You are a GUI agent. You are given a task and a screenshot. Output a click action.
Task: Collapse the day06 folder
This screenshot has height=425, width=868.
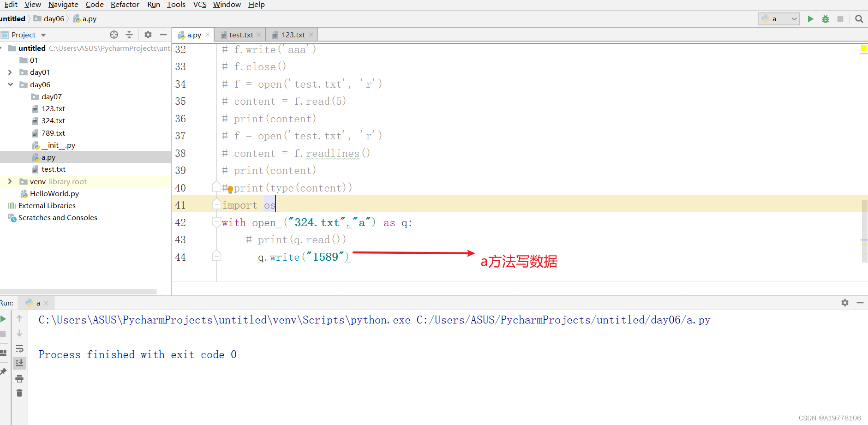pos(10,84)
